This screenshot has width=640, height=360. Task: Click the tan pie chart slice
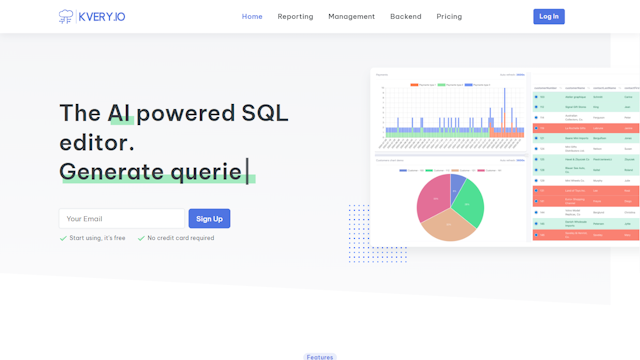448,227
